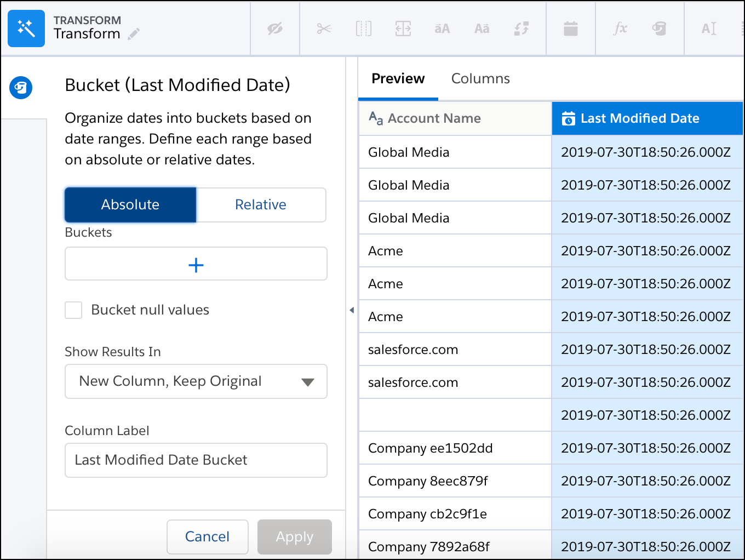
Task: Select the Custom Formula fx icon
Action: (620, 28)
